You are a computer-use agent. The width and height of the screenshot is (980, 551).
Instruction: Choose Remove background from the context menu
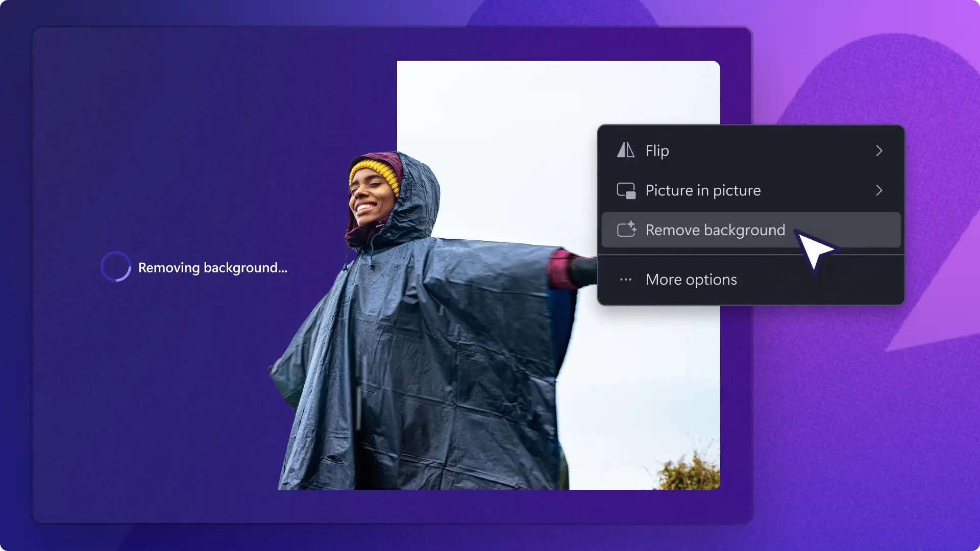pos(715,230)
